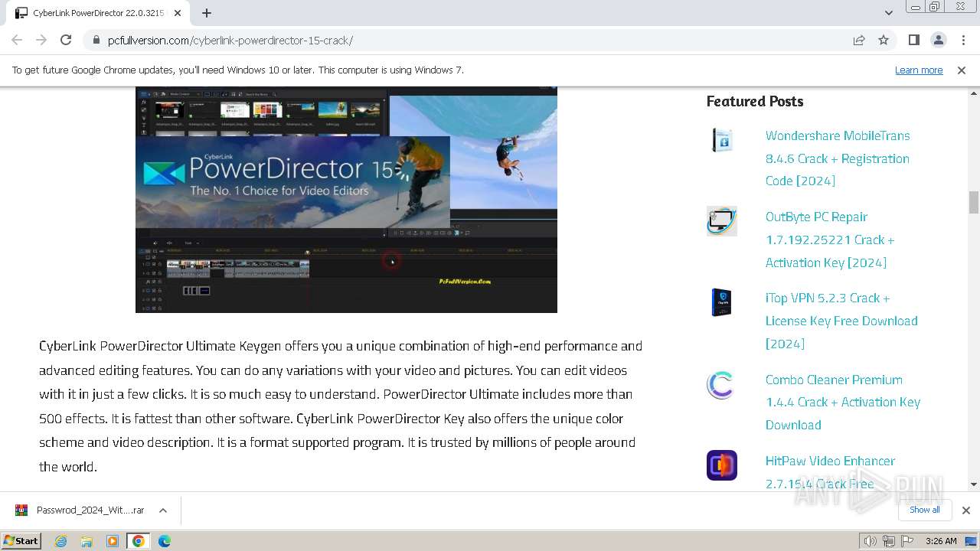Close the downloads bar
Viewport: 980px width, 551px height.
[966, 510]
